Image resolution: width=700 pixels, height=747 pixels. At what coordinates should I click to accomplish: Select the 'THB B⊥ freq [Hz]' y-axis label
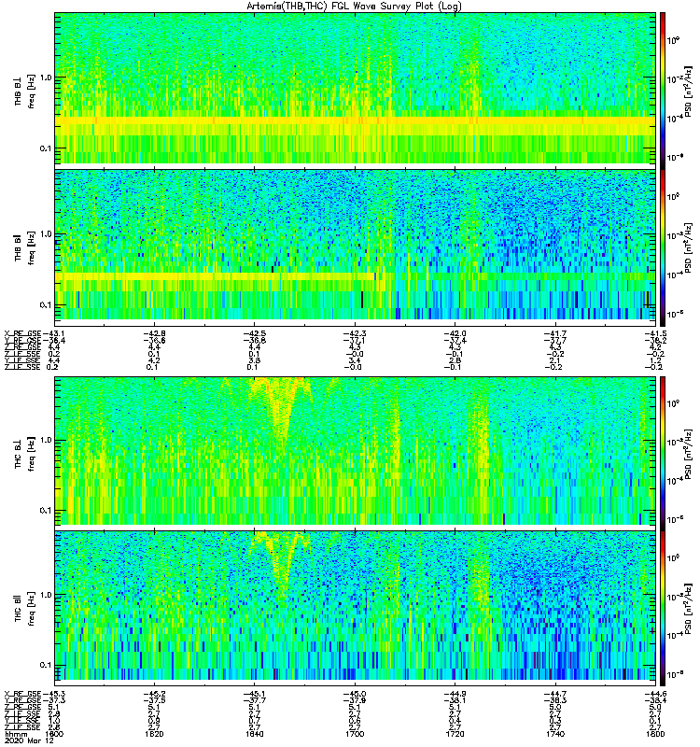pyautogui.click(x=25, y=91)
